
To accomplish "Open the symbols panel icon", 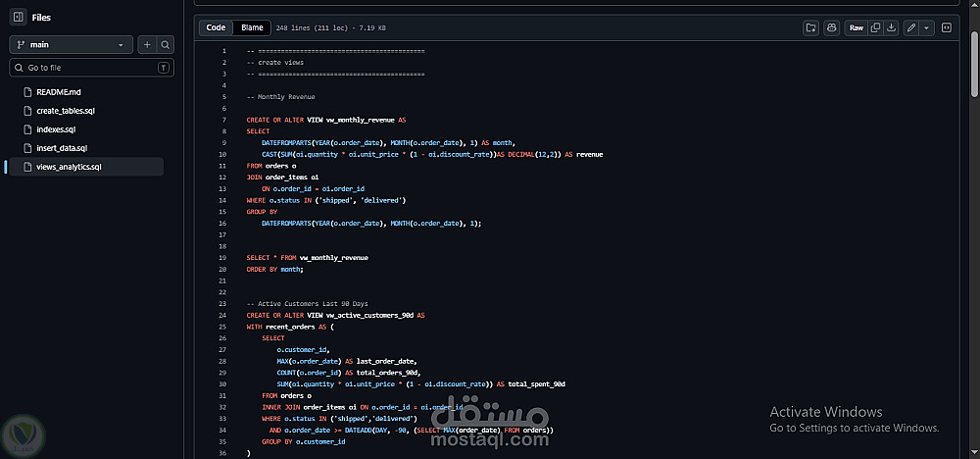I will tap(947, 27).
